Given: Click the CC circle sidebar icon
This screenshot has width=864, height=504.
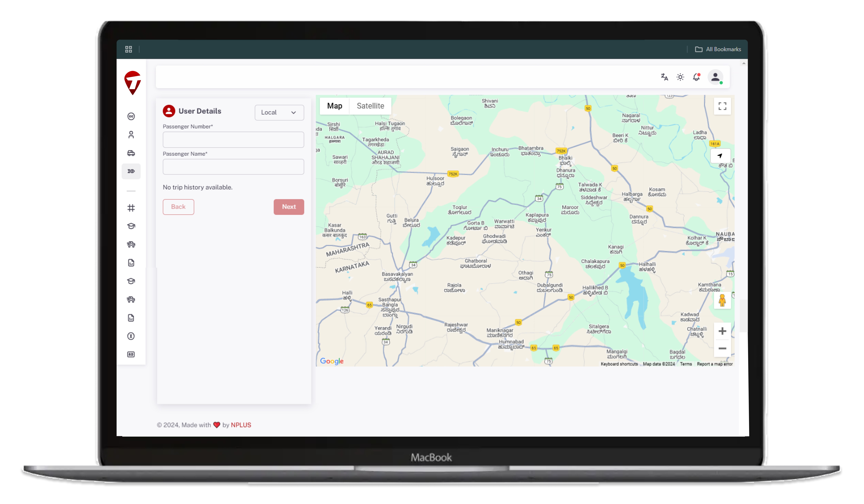Looking at the screenshot, I should 131,117.
